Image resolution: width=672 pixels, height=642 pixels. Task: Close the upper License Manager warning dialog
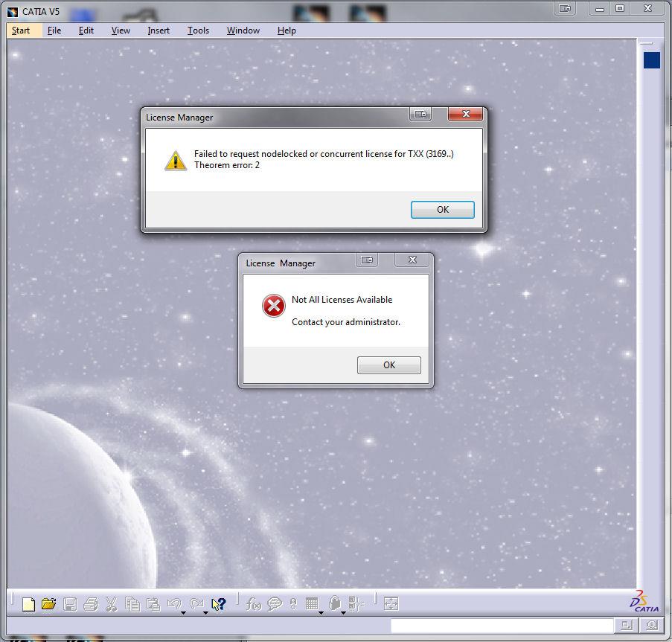click(x=466, y=114)
